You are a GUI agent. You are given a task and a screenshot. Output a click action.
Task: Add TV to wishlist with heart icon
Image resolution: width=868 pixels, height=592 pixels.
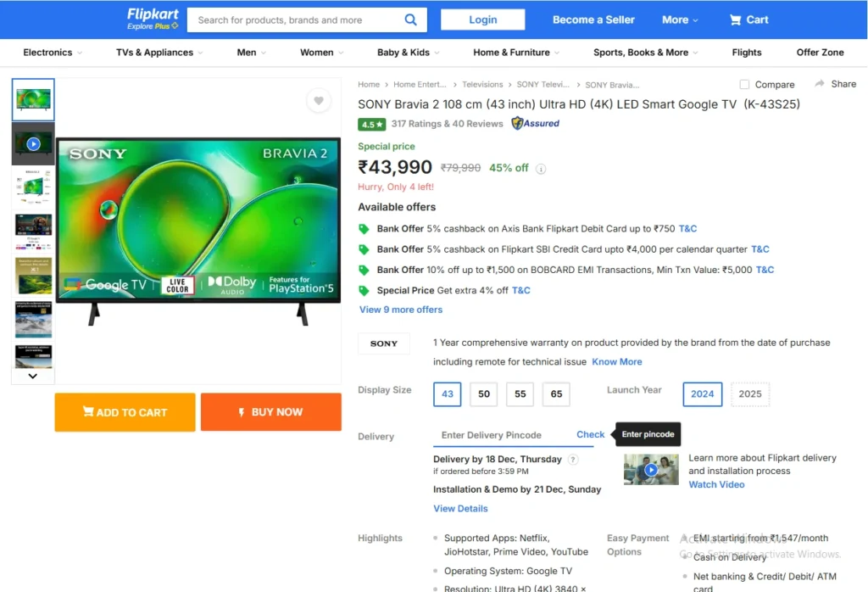(x=318, y=101)
